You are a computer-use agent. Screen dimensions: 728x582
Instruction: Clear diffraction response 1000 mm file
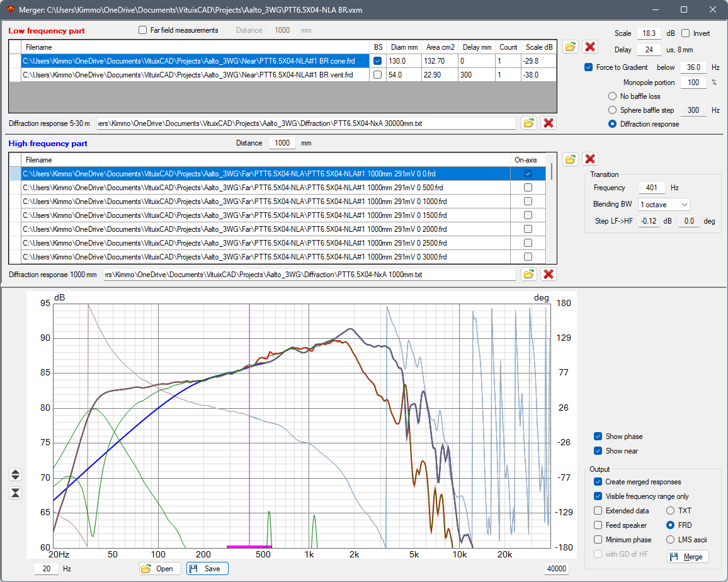[x=549, y=274]
